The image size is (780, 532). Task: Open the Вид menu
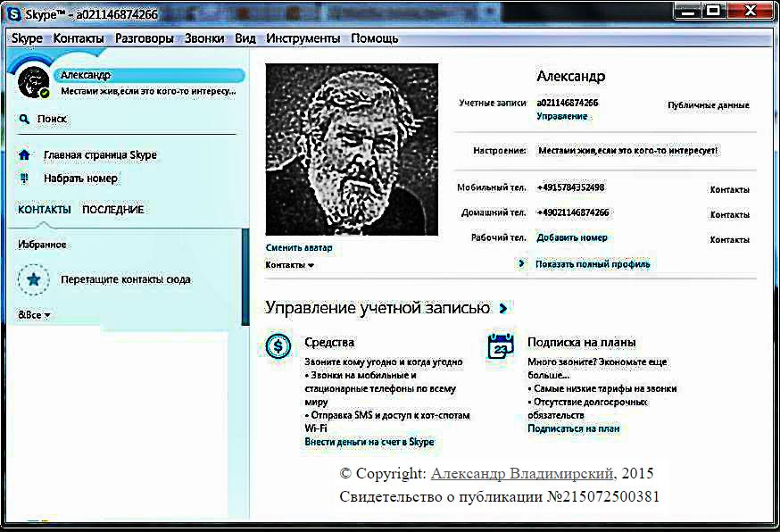pyautogui.click(x=245, y=38)
